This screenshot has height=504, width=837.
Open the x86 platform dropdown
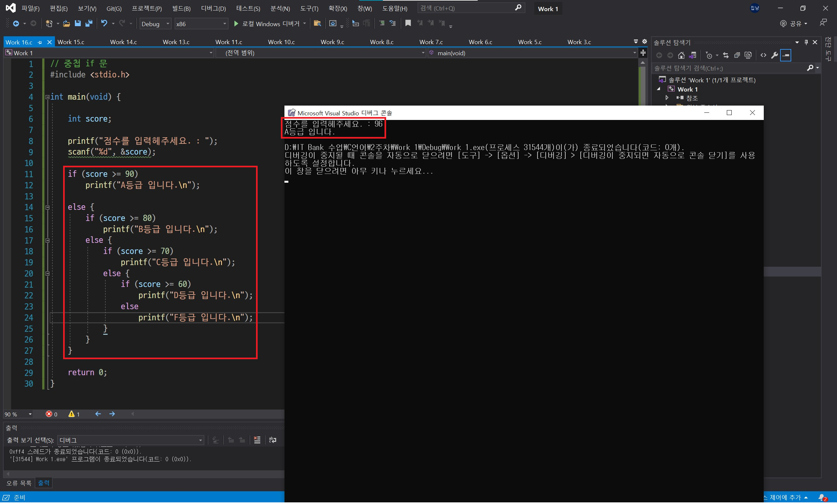pyautogui.click(x=201, y=24)
